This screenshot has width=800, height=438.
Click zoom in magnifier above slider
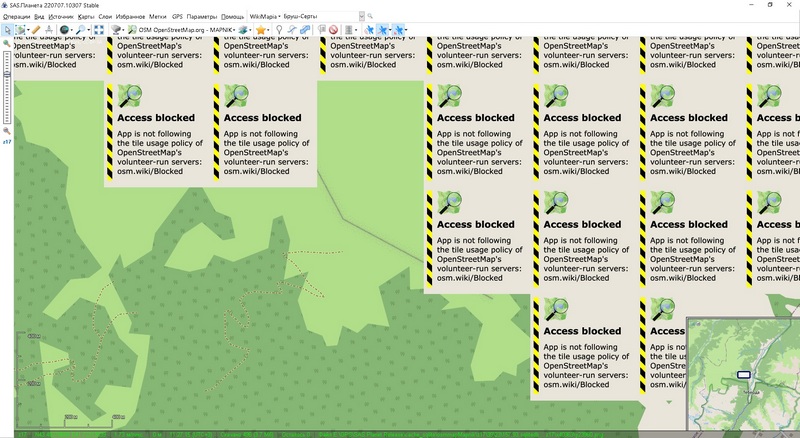[x=7, y=44]
